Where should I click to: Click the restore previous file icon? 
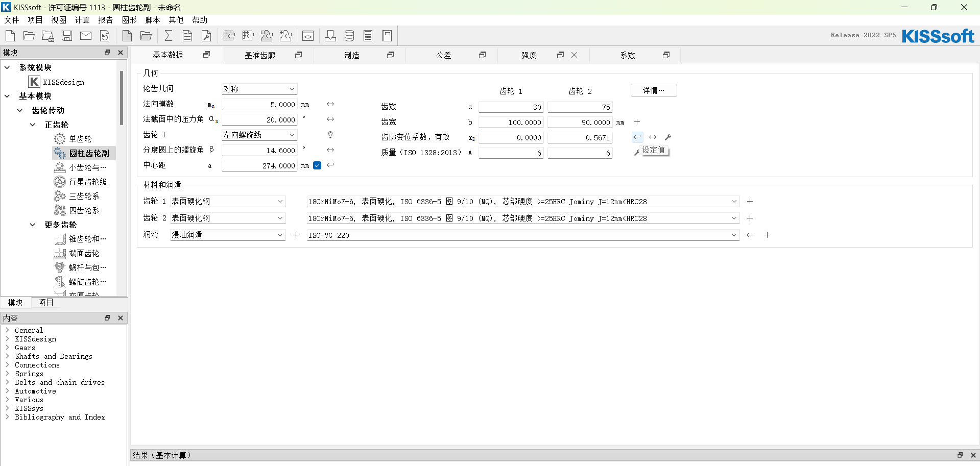pos(105,36)
